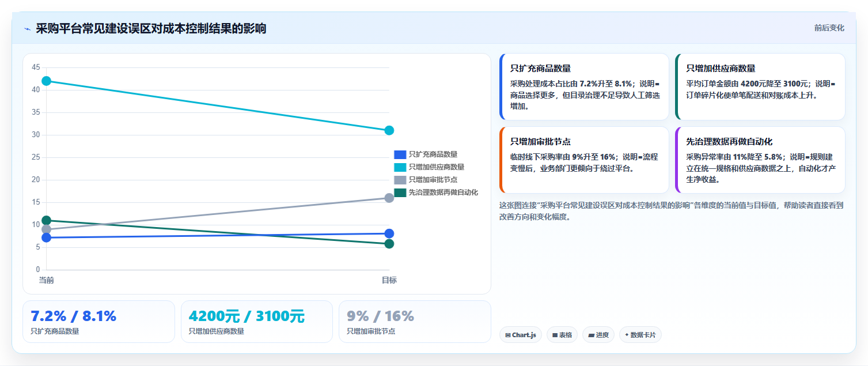Click the lightning icon beside the title

coord(27,29)
